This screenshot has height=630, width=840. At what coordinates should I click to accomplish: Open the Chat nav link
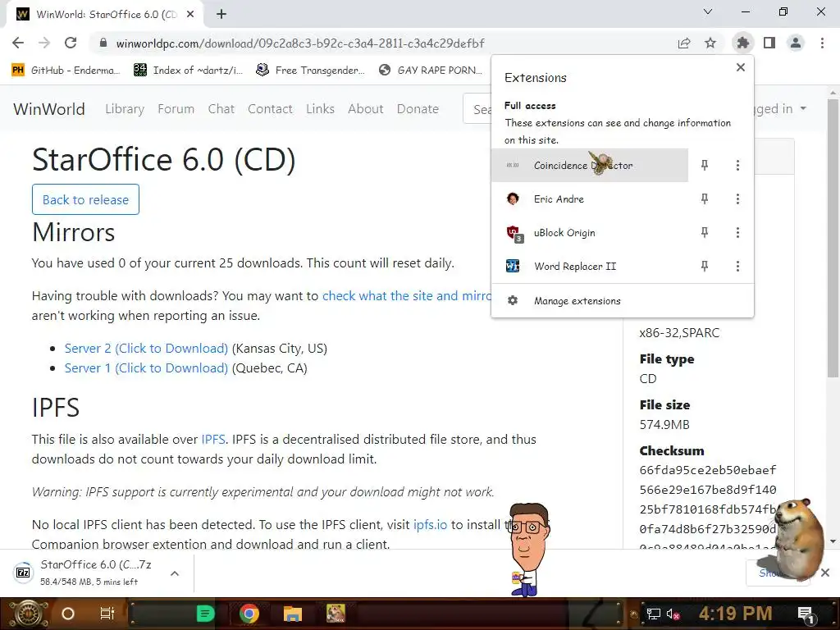(221, 109)
